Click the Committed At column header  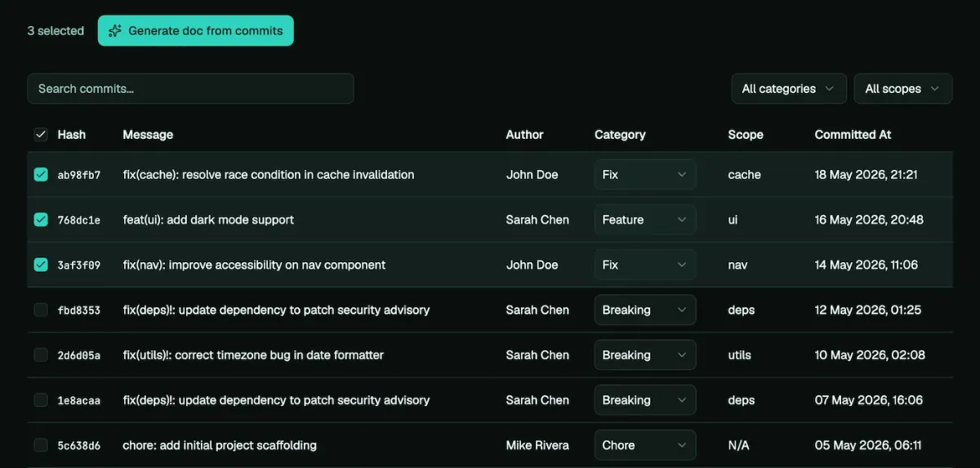853,135
